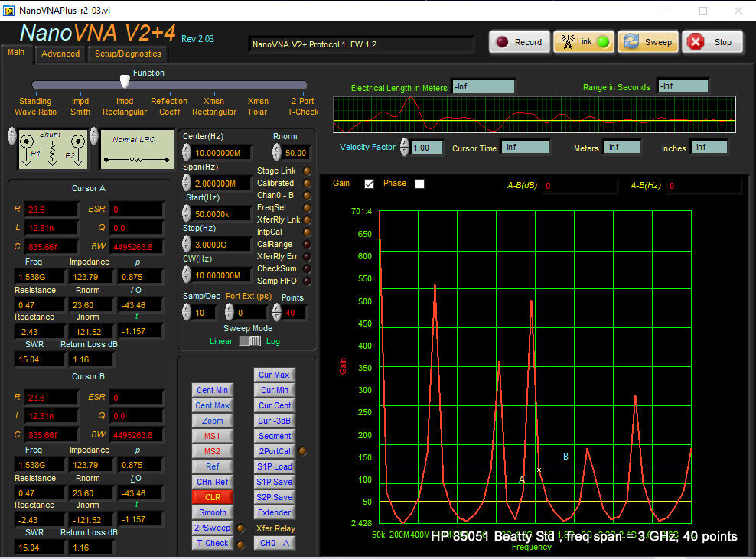Select 2-Port T-Check on Function slider
Image resolution: width=756 pixels, height=559 pixels.
pyautogui.click(x=303, y=106)
